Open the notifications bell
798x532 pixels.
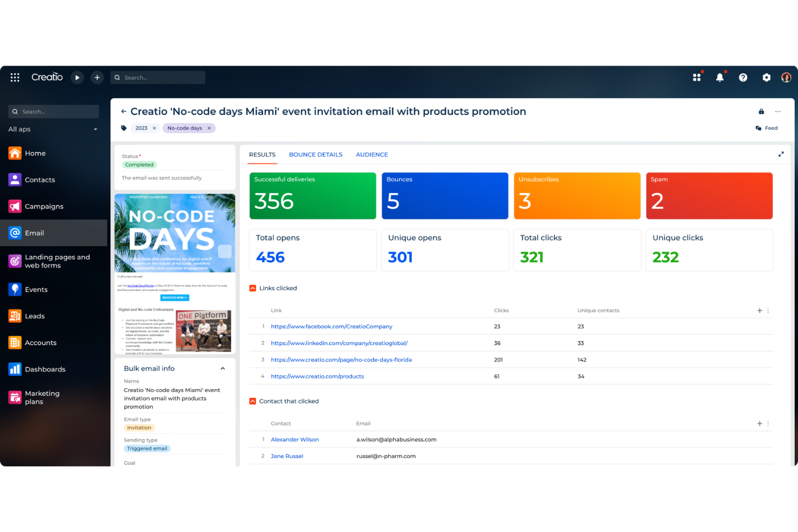(720, 78)
